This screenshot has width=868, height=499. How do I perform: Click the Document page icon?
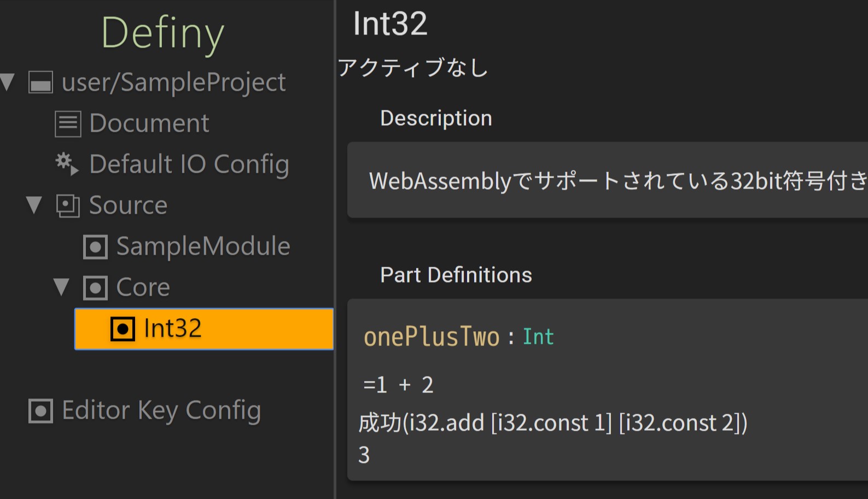coord(68,124)
